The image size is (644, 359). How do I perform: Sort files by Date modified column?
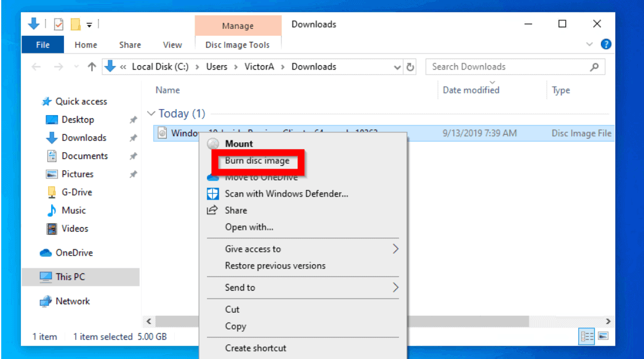coord(470,90)
